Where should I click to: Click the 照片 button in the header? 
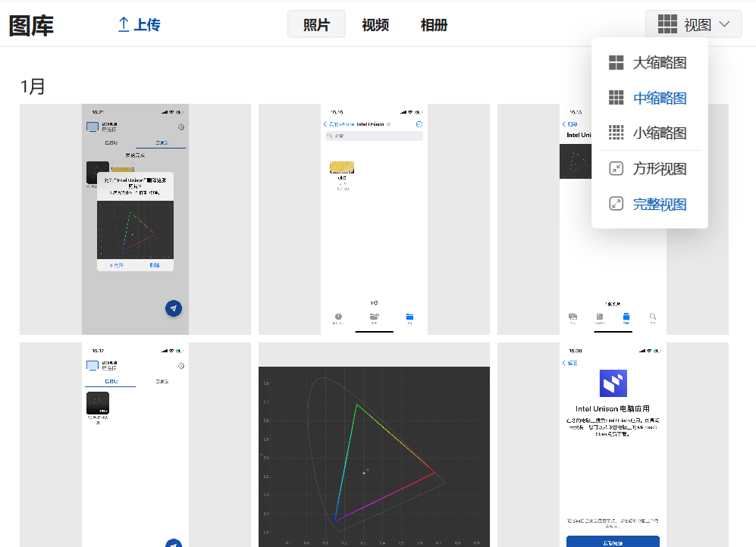click(316, 23)
